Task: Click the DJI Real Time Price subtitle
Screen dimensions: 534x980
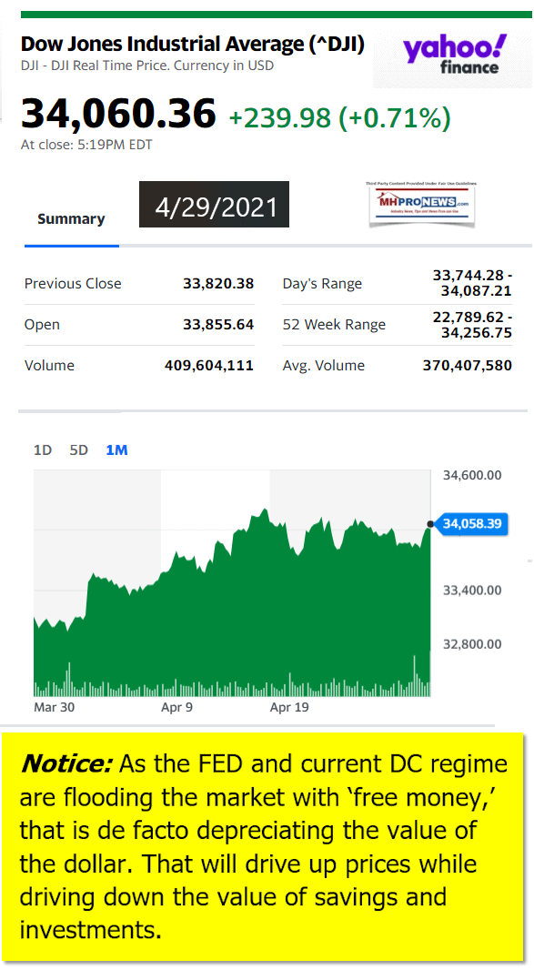Action: [147, 66]
